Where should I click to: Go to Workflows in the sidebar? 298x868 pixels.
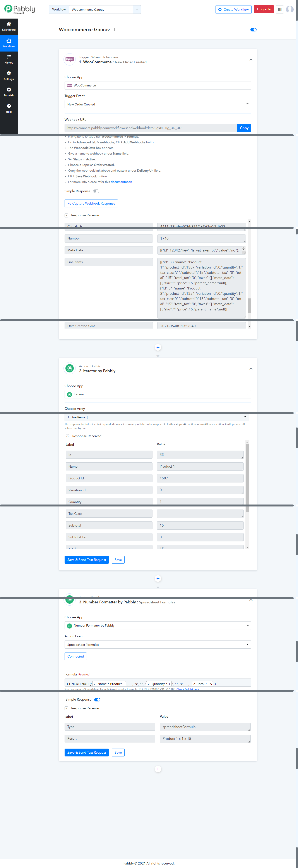tap(9, 43)
